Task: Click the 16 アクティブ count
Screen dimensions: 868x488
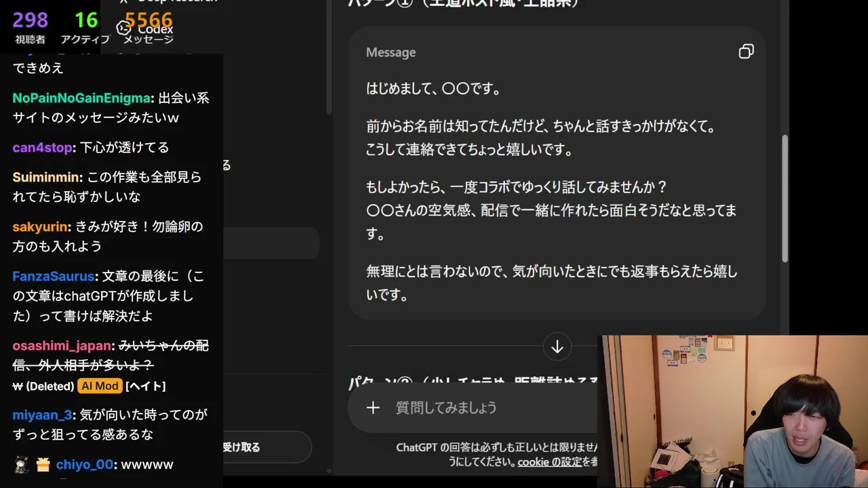Action: click(x=85, y=28)
